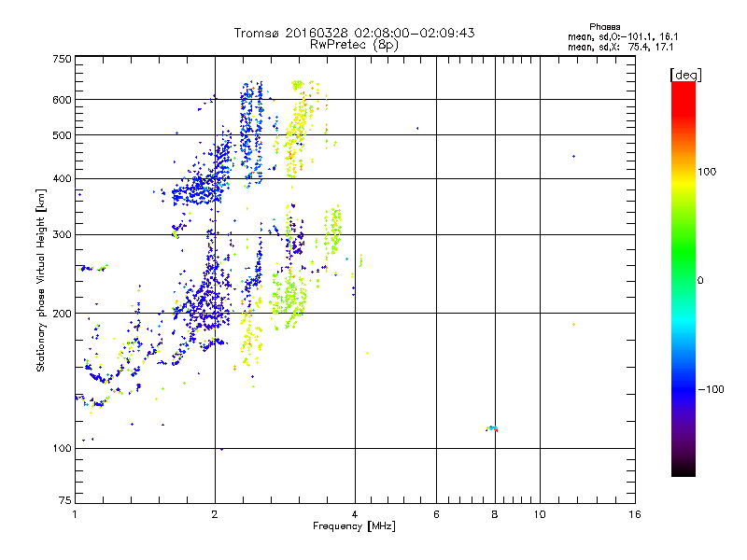Viewport: 747px width, 560px height.
Task: Click the lone blue point between 4 and 6 MHz
Action: pos(417,128)
